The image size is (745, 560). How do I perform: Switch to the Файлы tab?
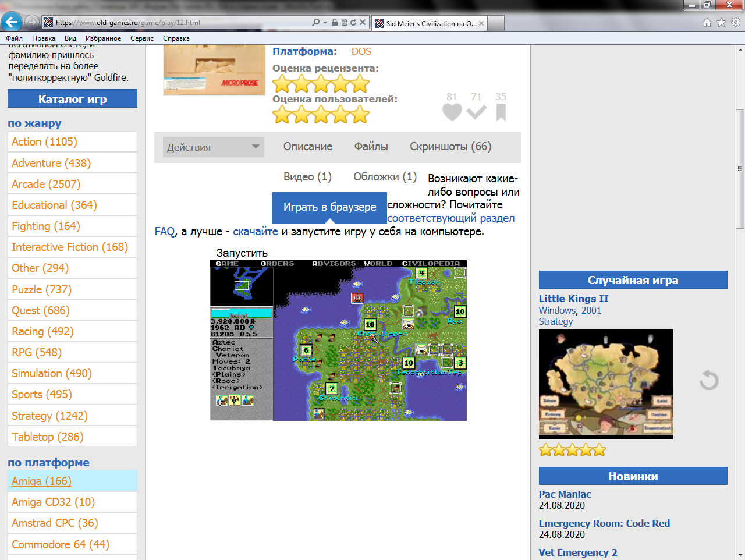pos(371,147)
